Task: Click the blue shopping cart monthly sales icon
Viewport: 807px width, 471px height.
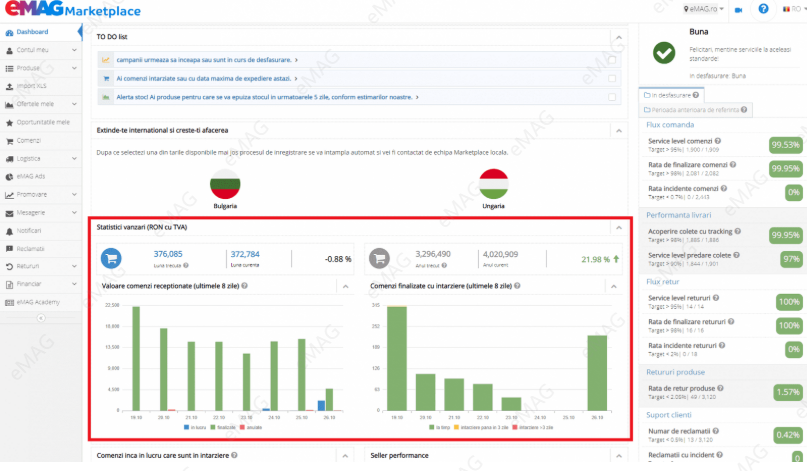Action: click(x=113, y=257)
